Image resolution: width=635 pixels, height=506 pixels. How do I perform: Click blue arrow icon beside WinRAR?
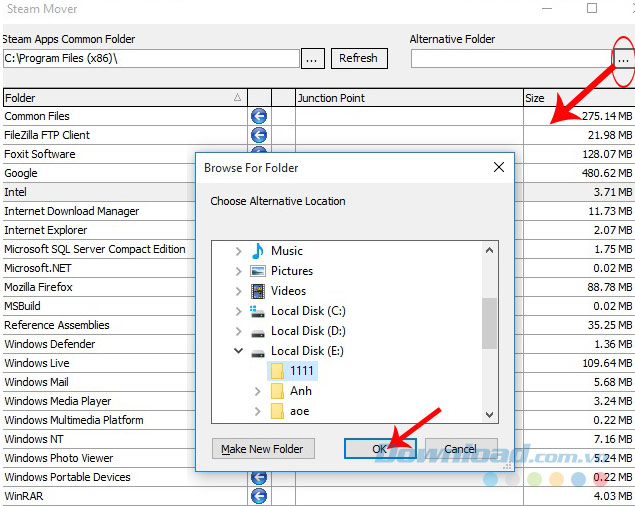click(258, 496)
